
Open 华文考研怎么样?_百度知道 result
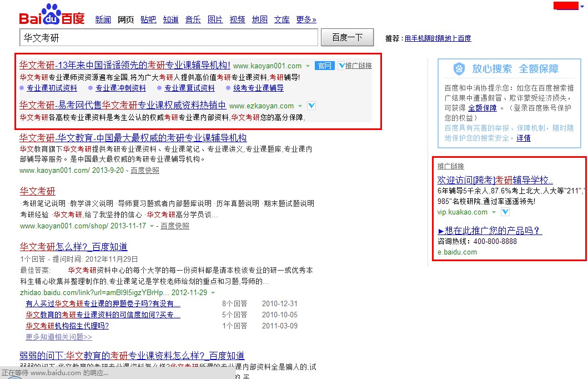click(x=73, y=247)
